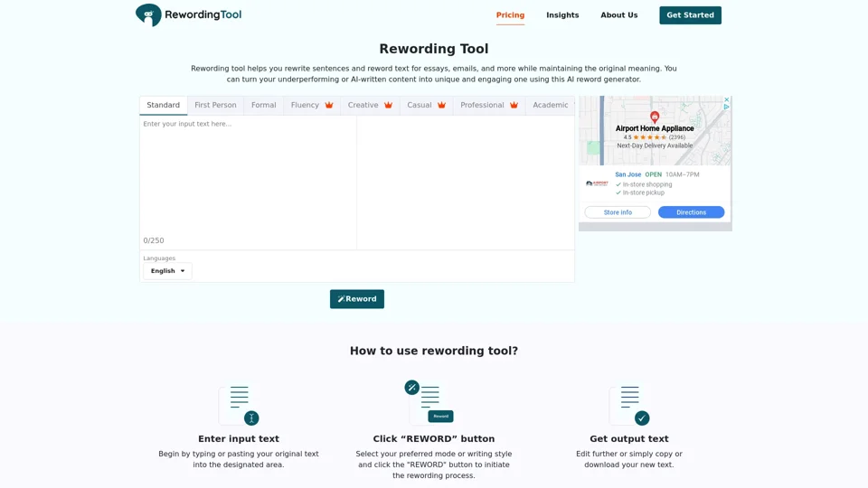Viewport: 868px width, 488px height.
Task: Click the AdChoices triangle icon
Action: point(726,107)
